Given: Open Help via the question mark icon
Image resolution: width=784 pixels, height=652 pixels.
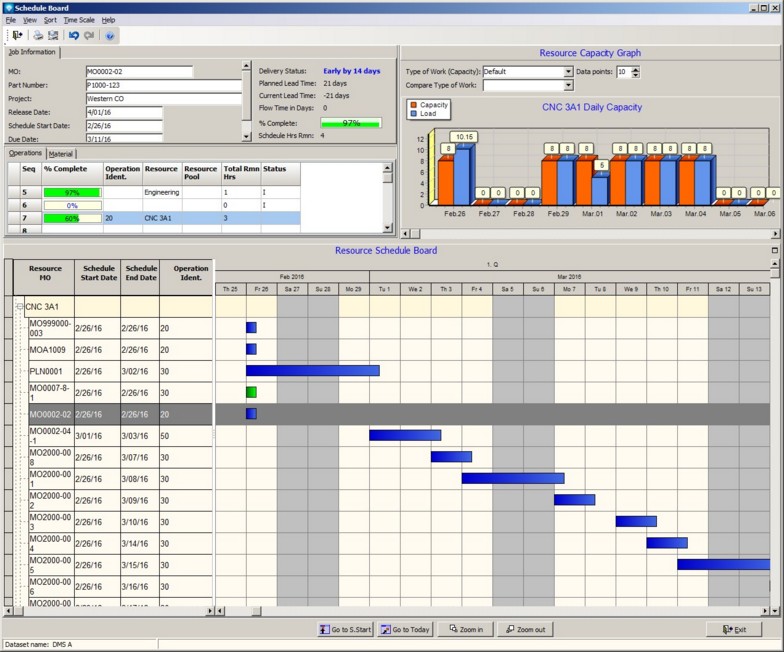Looking at the screenshot, I should coord(110,35).
